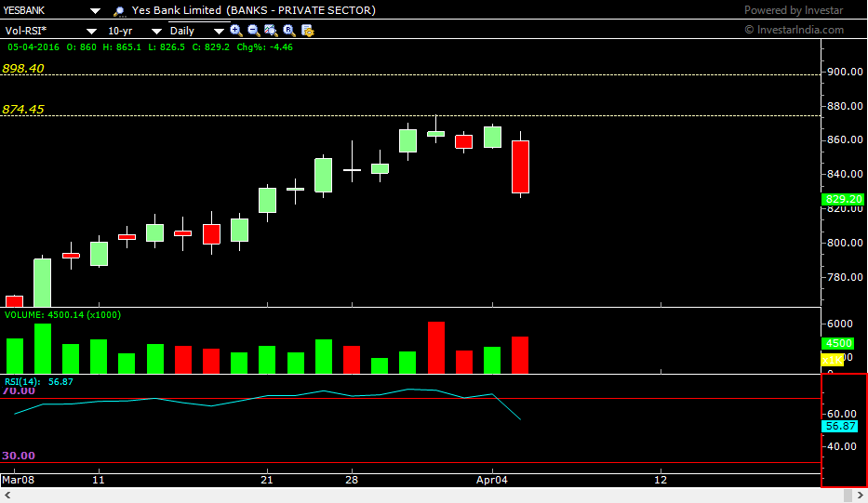868x503 pixels.
Task: Click the Mar08 date axis label
Action: [19, 480]
